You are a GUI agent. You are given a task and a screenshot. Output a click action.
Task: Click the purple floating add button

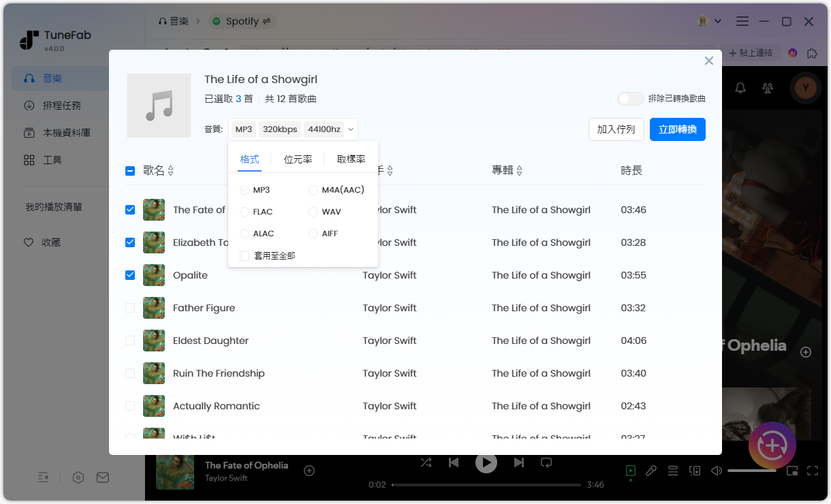(x=772, y=445)
